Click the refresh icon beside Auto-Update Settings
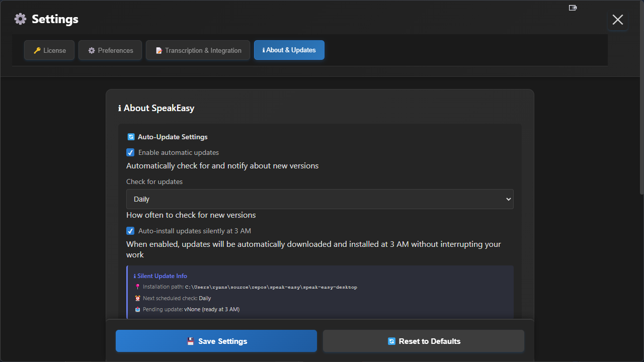Viewport: 644px width, 362px height. (x=131, y=137)
